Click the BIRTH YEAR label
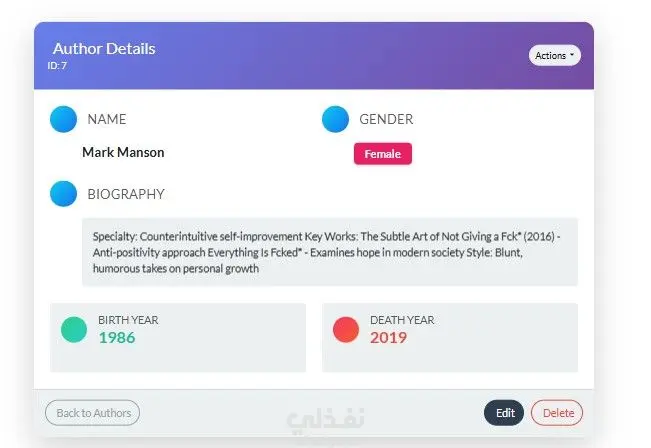Viewport: 651px width, 448px height. click(x=128, y=320)
